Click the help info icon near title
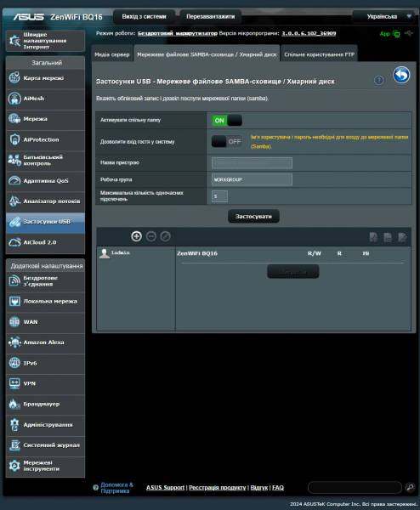Image resolution: width=420 pixels, height=510 pixels. coord(378,80)
